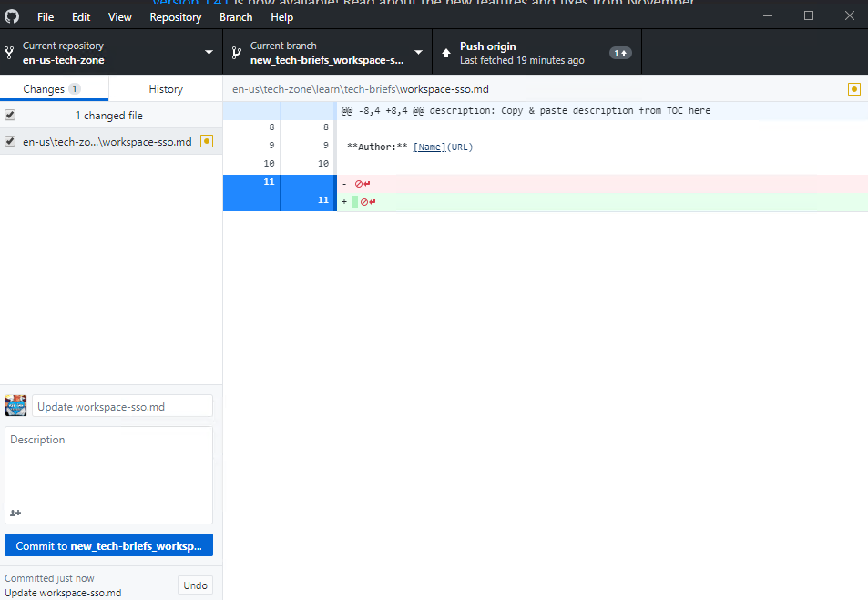Uncheck the workspace-sso.md file checkbox
This screenshot has height=600, width=868.
click(10, 141)
